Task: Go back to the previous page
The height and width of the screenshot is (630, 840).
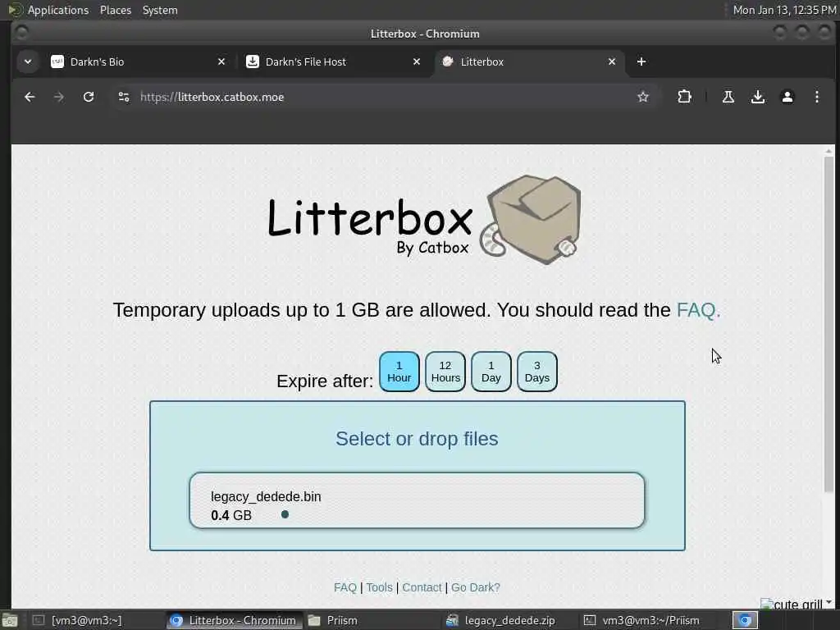Action: (x=30, y=97)
